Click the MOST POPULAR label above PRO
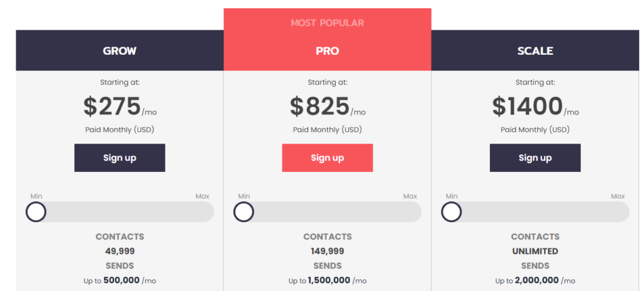 [x=327, y=23]
